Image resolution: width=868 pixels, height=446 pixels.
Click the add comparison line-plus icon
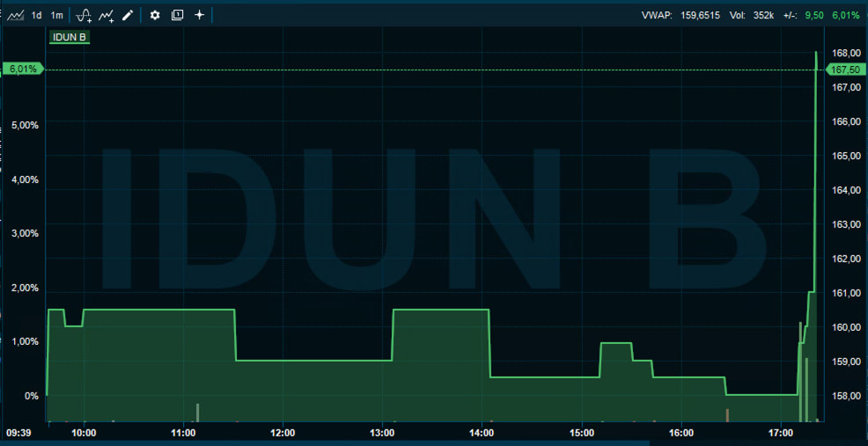click(107, 15)
